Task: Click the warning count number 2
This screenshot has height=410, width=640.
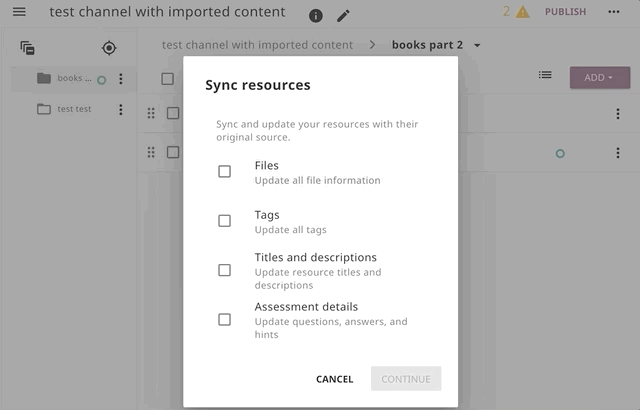Action: coord(506,11)
